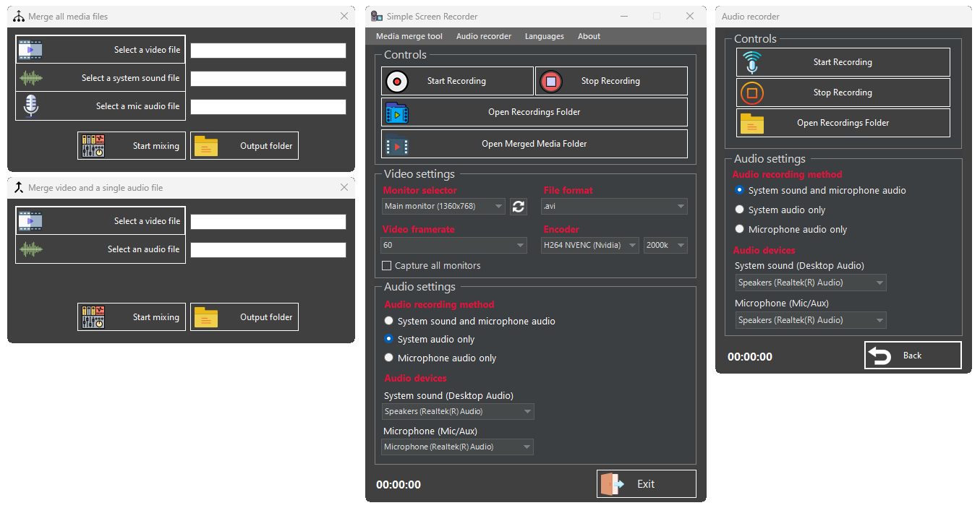Screen dimensions: 980x508
Task: Click Back in the Audio recorder window
Action: (x=912, y=355)
